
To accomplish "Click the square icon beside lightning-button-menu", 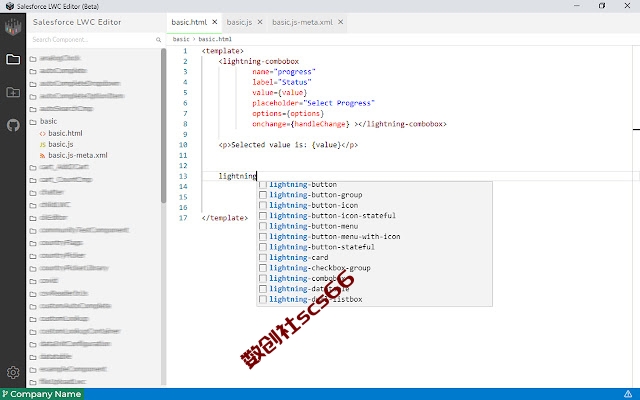I will tap(263, 226).
